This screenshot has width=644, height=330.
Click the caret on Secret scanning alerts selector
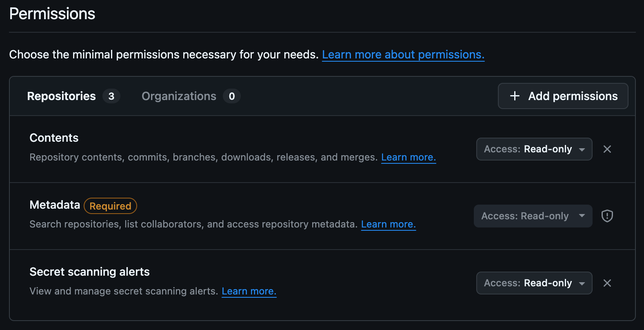coord(582,283)
